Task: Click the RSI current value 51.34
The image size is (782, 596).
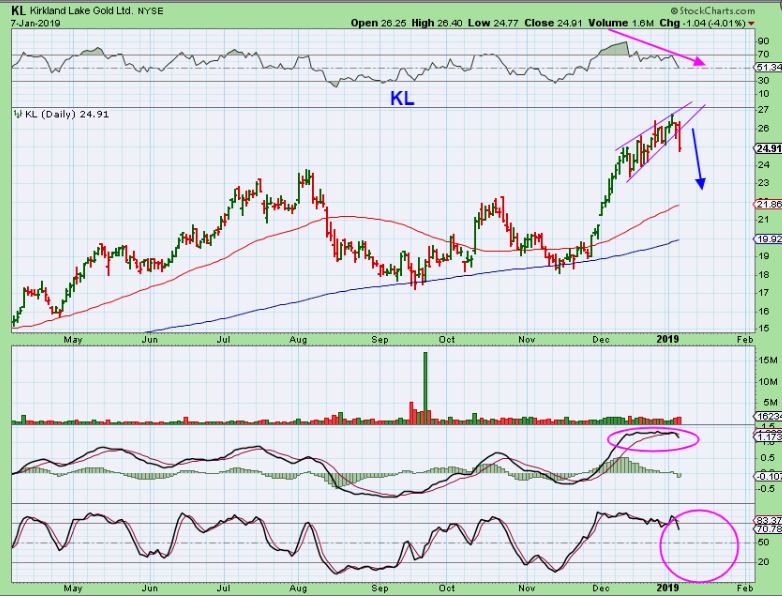Action: tap(769, 67)
